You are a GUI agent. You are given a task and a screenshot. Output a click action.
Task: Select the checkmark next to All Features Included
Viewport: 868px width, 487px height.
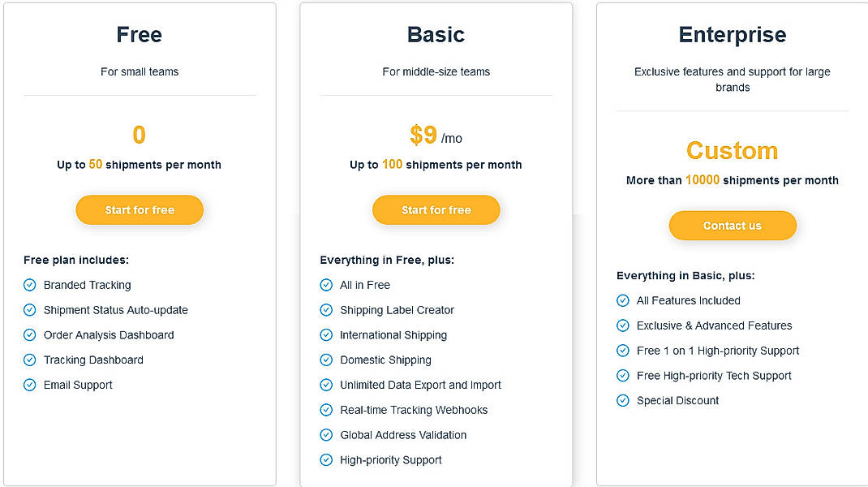point(623,300)
